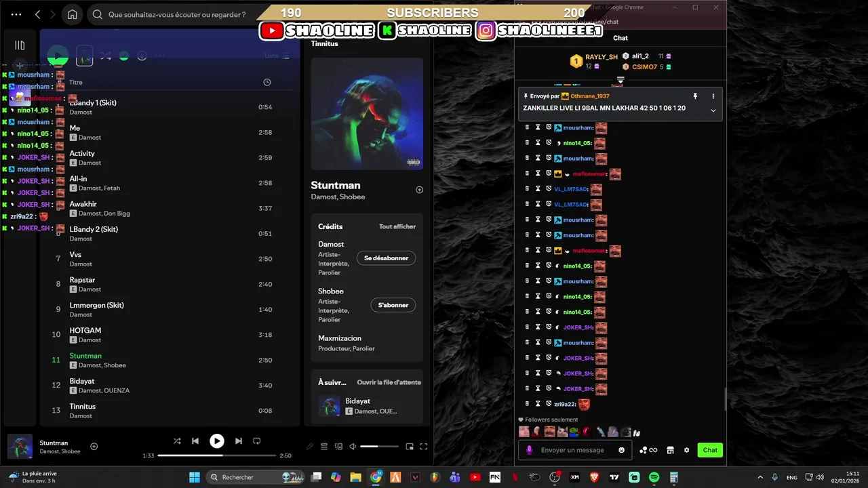Click Se désabonner for Damost
The width and height of the screenshot is (868, 488).
386,258
